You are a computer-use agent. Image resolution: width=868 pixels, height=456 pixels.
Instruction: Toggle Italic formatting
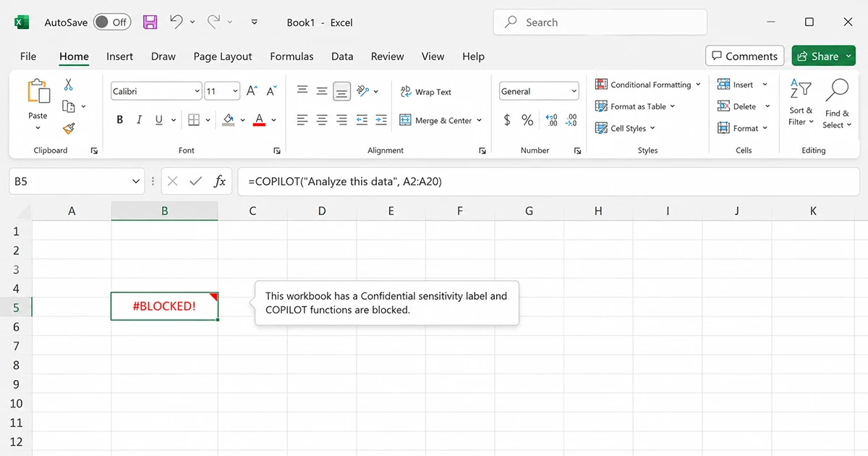point(140,120)
